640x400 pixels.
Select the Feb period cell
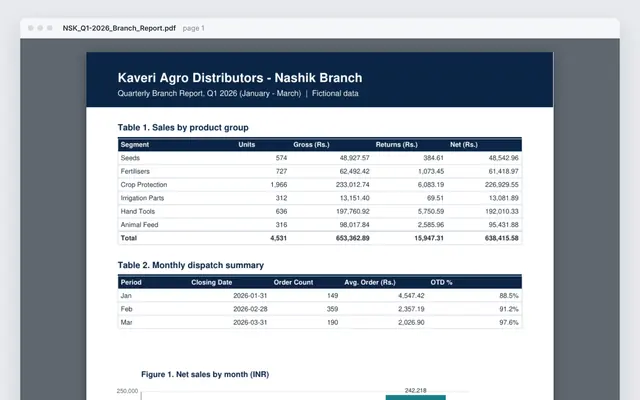click(x=127, y=309)
